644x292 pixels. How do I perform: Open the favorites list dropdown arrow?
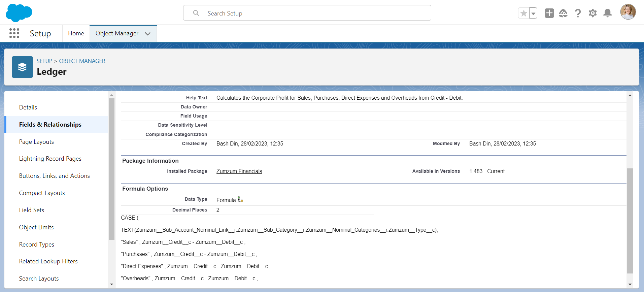tap(533, 13)
